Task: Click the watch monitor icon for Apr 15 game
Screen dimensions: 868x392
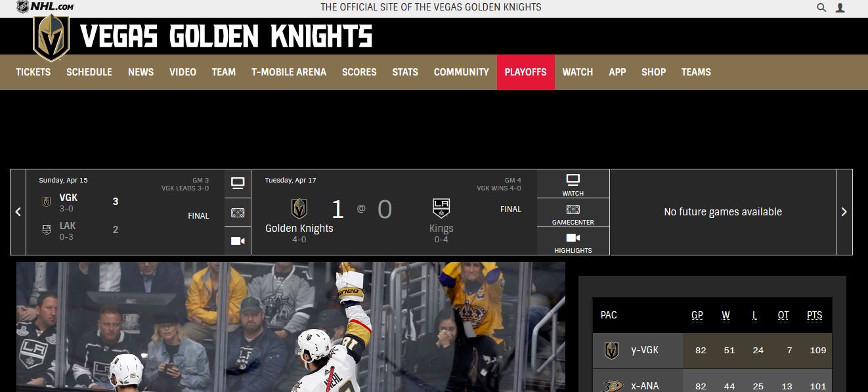Action: pyautogui.click(x=238, y=183)
